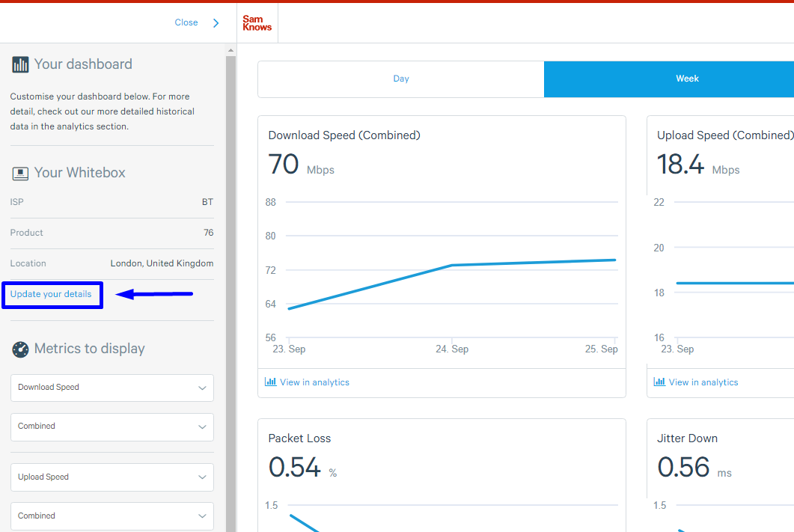Click the Update your details link
Viewport: 794px width, 532px height.
pyautogui.click(x=51, y=294)
